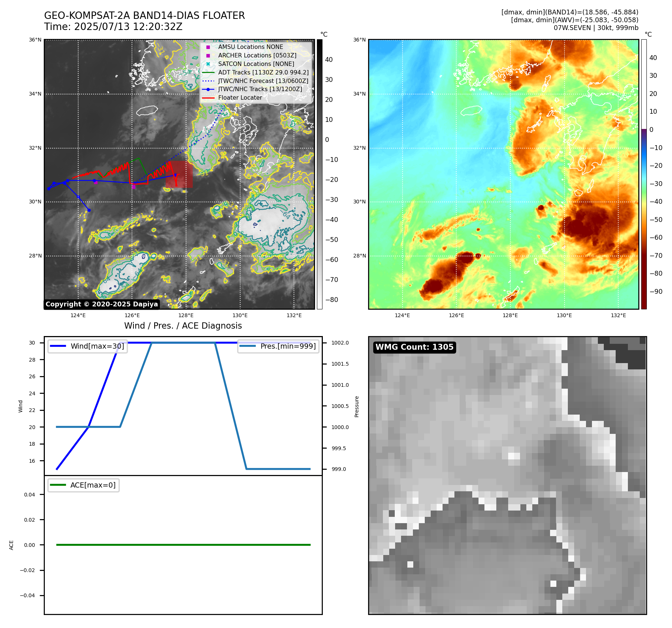
Task: Click the red line sample beside Floater Locater
Action: point(208,98)
